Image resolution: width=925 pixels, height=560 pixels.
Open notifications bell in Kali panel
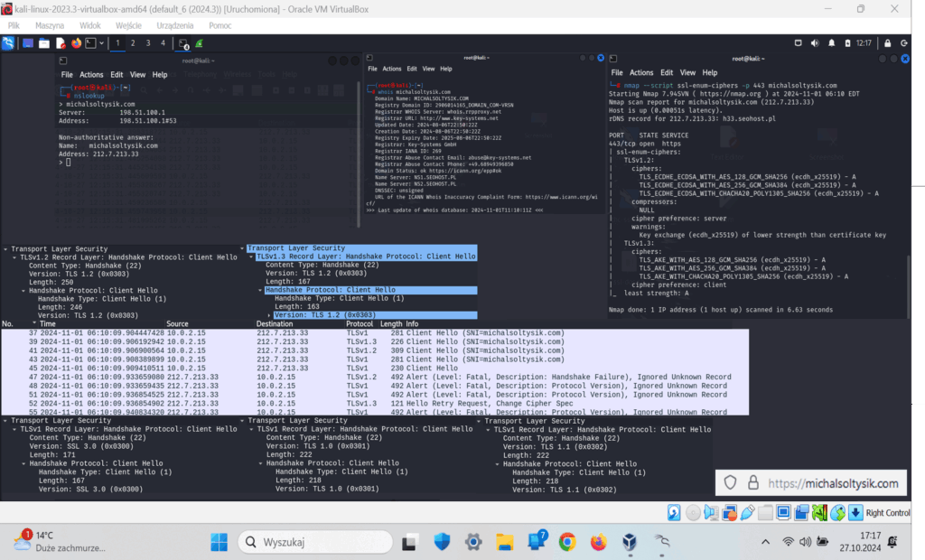831,43
